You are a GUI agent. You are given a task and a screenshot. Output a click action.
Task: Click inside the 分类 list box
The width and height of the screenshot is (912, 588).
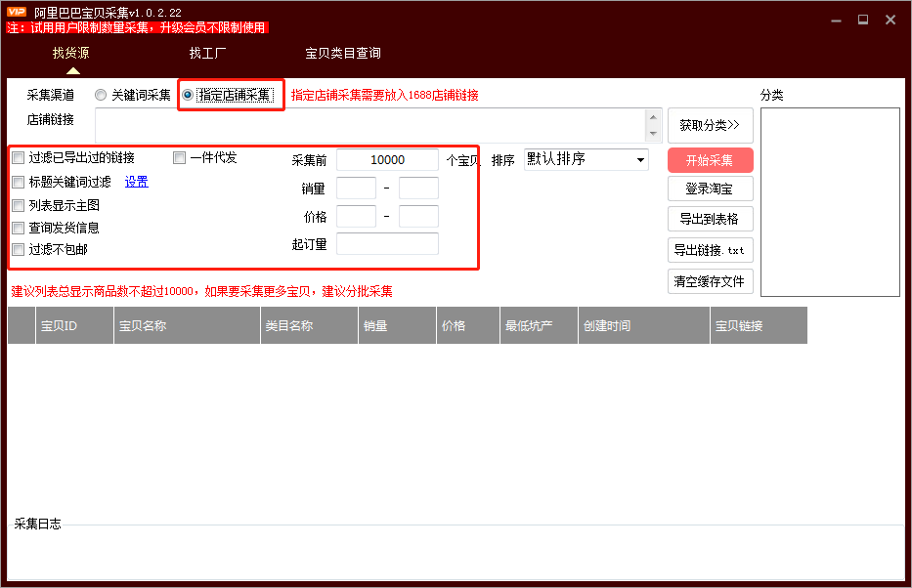coord(830,202)
